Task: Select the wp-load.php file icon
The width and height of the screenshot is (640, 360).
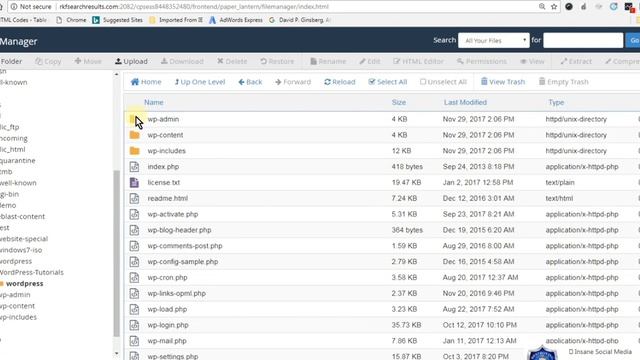Action: pyautogui.click(x=134, y=309)
